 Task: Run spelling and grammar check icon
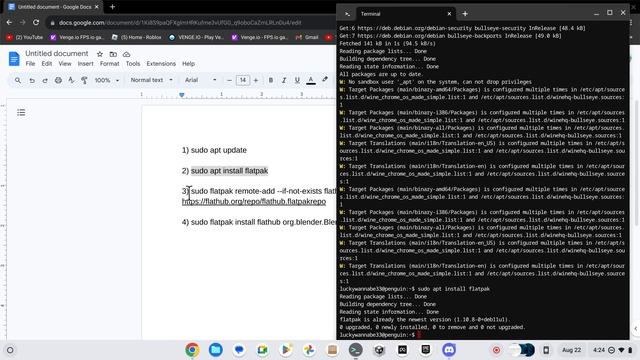coord(71,80)
